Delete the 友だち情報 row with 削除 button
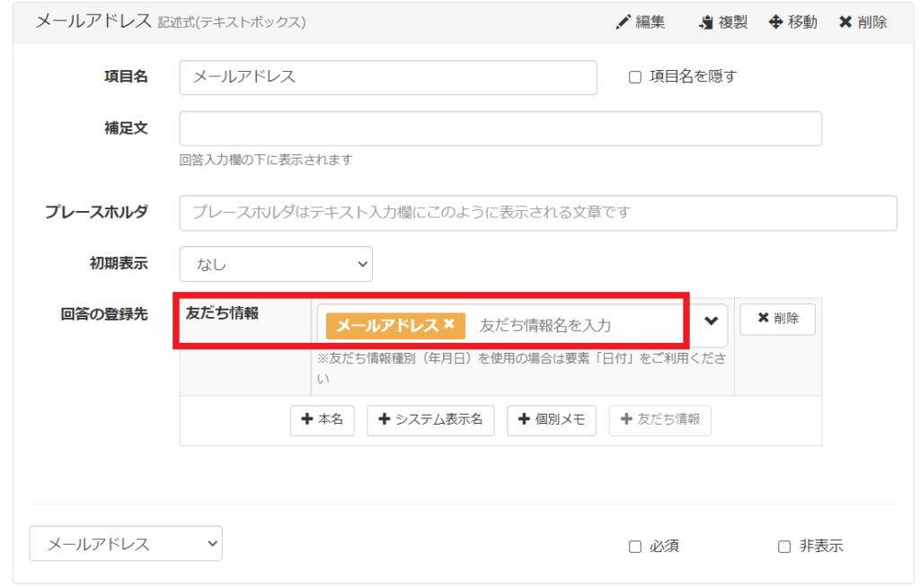Viewport: 920px width, 588px height. (x=777, y=319)
